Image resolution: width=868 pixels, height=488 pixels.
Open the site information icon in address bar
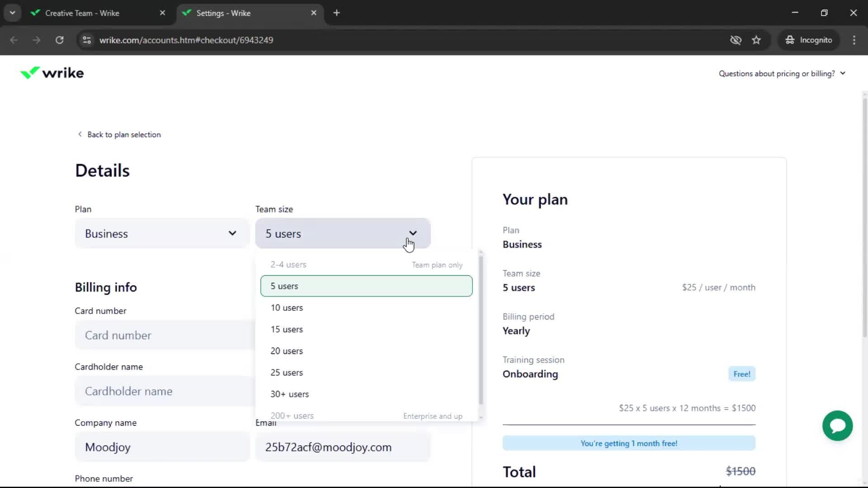point(87,40)
